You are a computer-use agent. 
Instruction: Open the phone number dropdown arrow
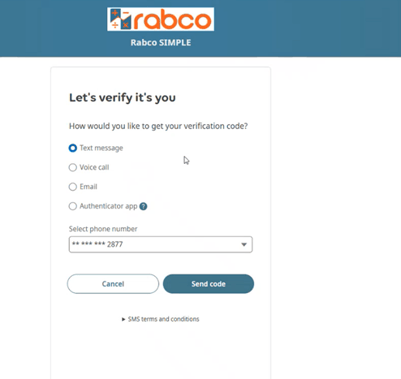244,245
